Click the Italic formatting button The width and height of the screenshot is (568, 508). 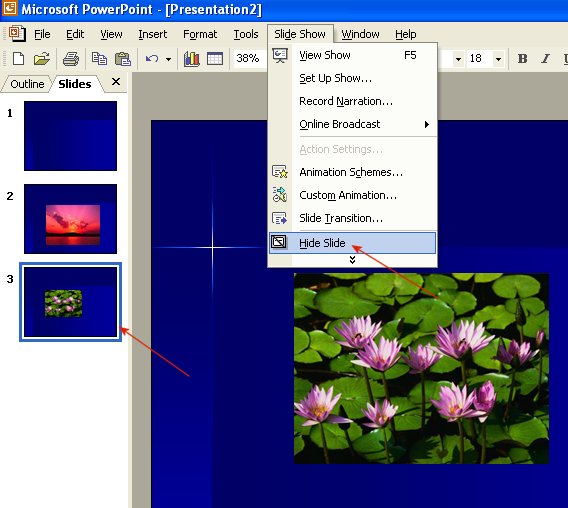pos(545,58)
